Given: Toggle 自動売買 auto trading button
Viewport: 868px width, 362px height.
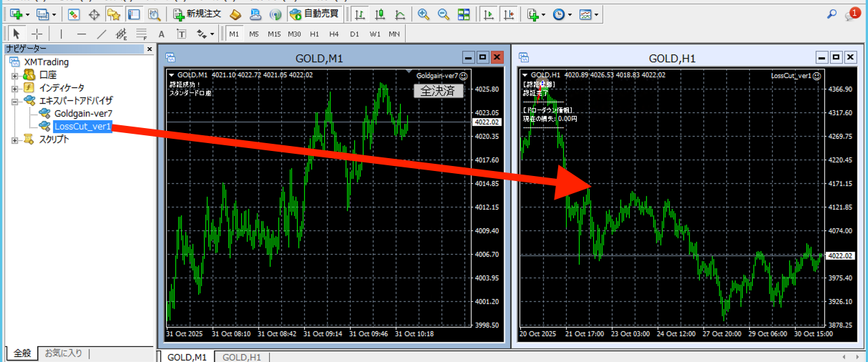Looking at the screenshot, I should 315,14.
